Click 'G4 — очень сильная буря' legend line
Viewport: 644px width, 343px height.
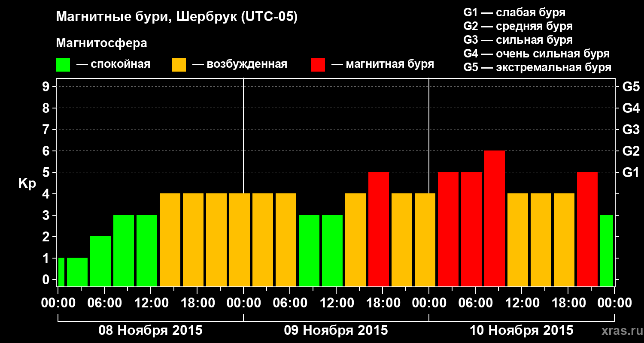click(x=537, y=54)
